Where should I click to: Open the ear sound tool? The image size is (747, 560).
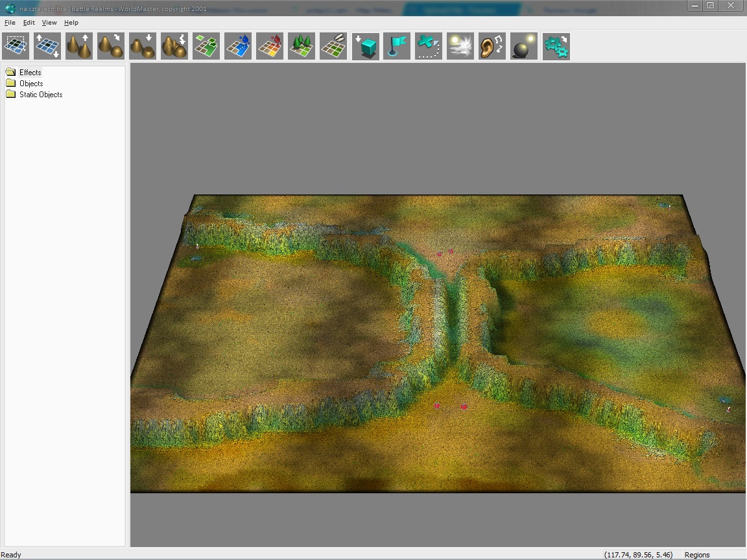click(492, 46)
